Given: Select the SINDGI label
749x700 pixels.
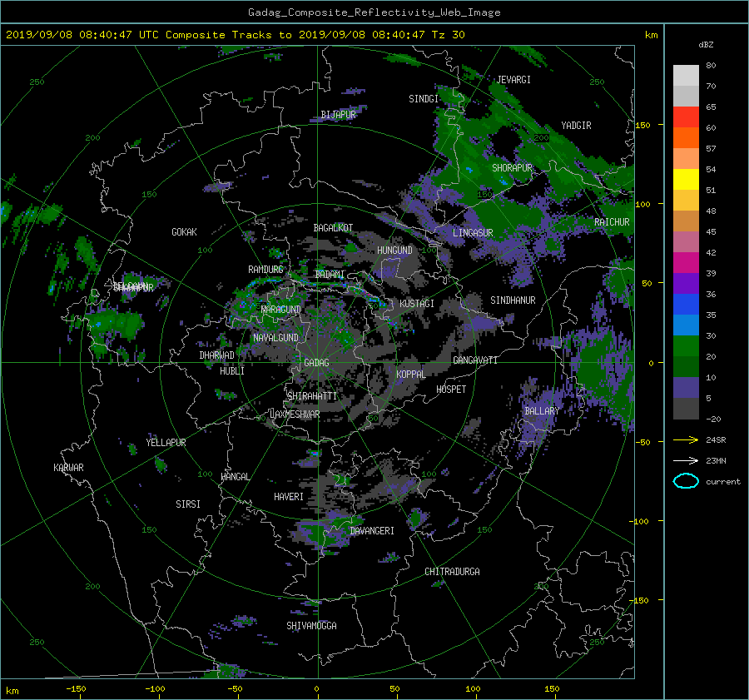Looking at the screenshot, I should pos(424,99).
